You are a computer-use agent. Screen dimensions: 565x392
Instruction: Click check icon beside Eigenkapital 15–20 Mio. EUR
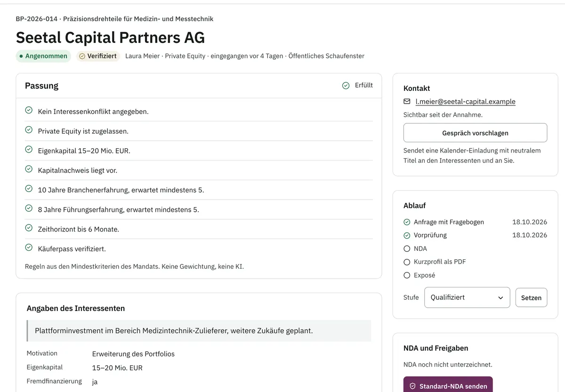[29, 149]
